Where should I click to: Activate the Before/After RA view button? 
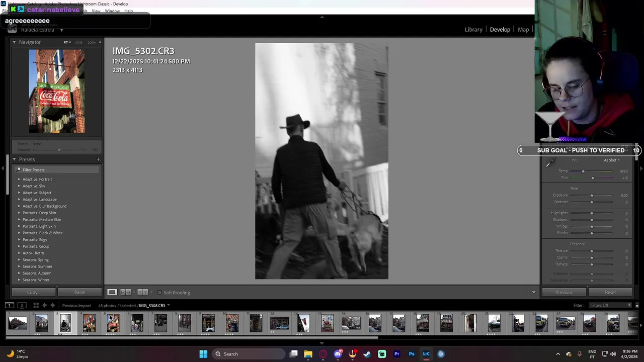pyautogui.click(x=126, y=292)
